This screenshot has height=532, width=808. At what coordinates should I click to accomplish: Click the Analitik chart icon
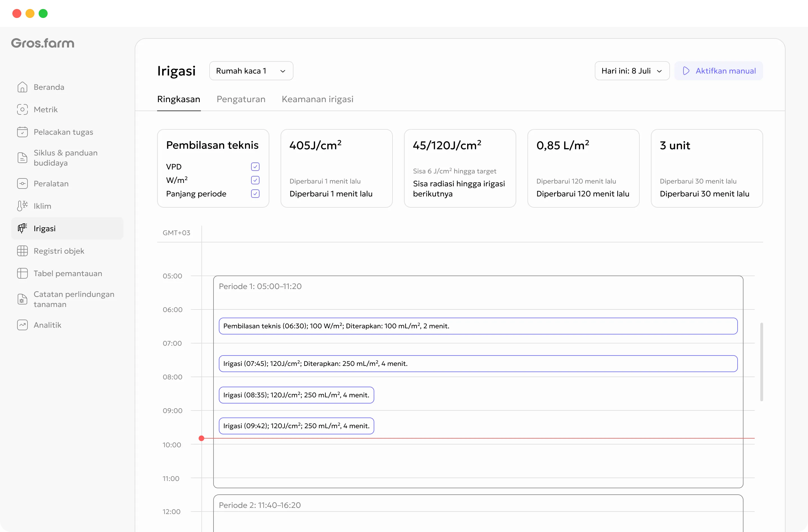click(22, 325)
